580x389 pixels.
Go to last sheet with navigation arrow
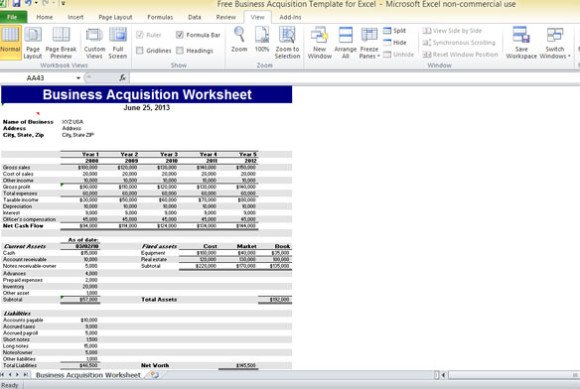26,375
